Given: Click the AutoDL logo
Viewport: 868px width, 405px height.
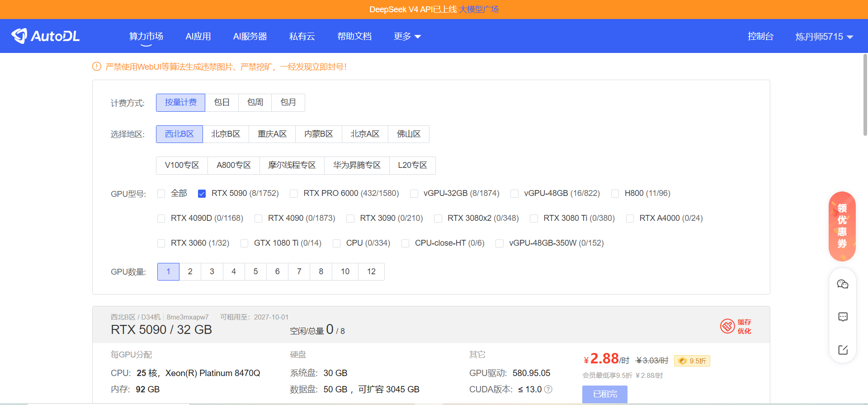Looking at the screenshot, I should pos(45,36).
